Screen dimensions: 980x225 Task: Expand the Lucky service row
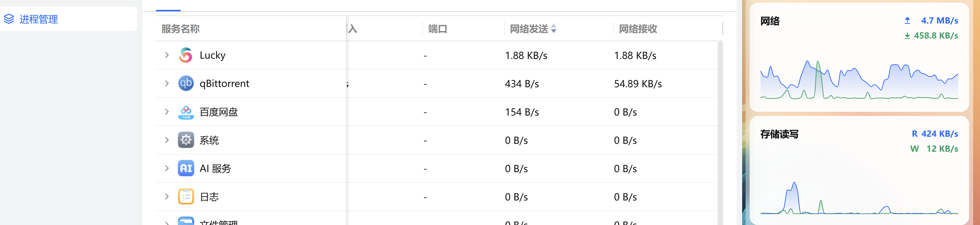coord(167,55)
